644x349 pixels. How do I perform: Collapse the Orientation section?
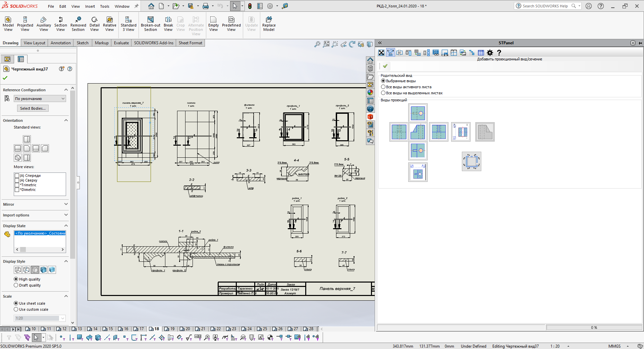coord(66,120)
